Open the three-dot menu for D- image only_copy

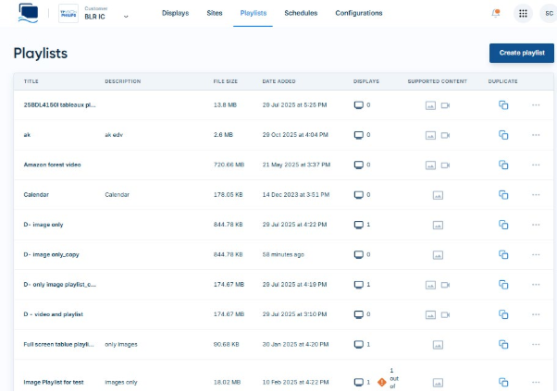coord(536,254)
